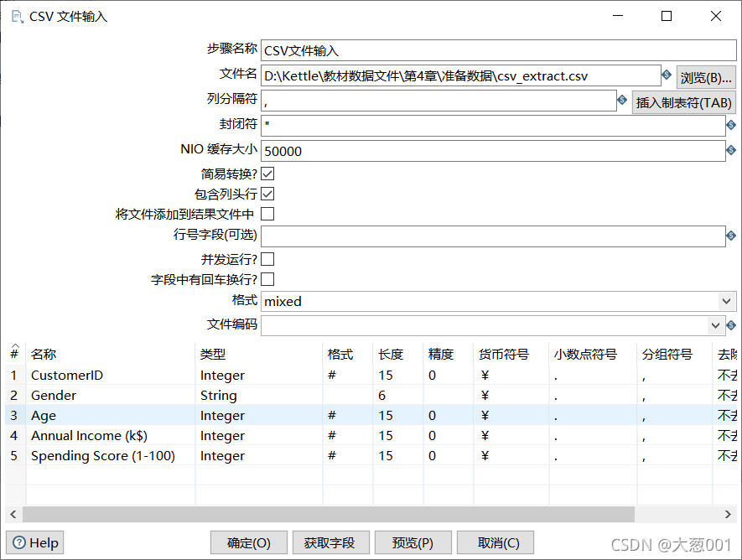Open variable selector icon beside 文件名 field
This screenshot has width=742, height=560.
tap(667, 75)
